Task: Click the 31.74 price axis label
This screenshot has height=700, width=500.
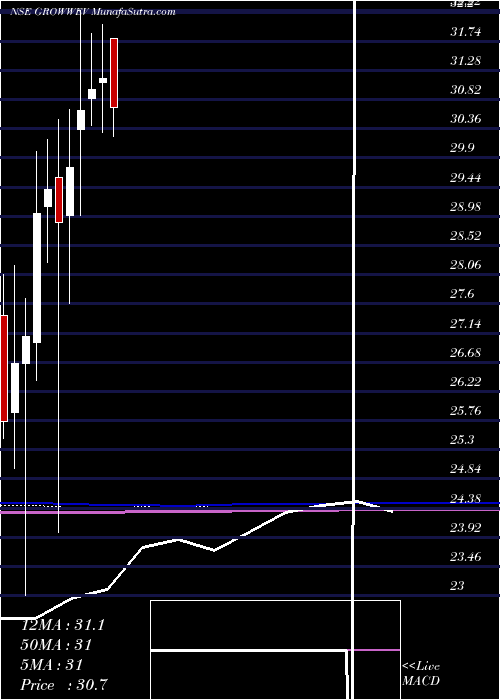Action: click(x=466, y=32)
